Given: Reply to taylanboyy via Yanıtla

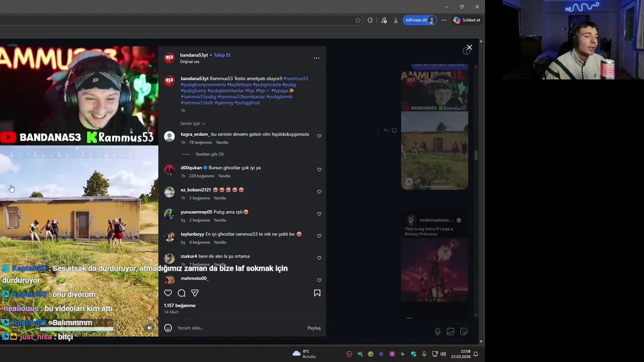Looking at the screenshot, I should pos(220,242).
